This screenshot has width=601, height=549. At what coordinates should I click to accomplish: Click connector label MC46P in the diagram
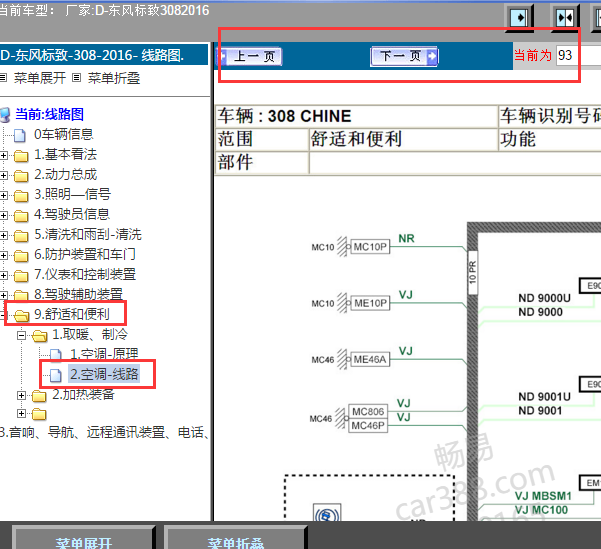pyautogui.click(x=368, y=426)
